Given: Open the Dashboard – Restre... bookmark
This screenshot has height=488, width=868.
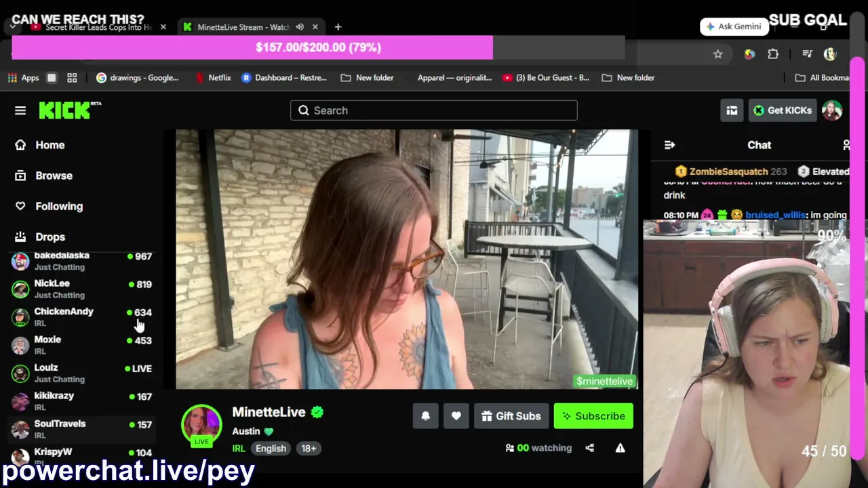Looking at the screenshot, I should pos(284,78).
